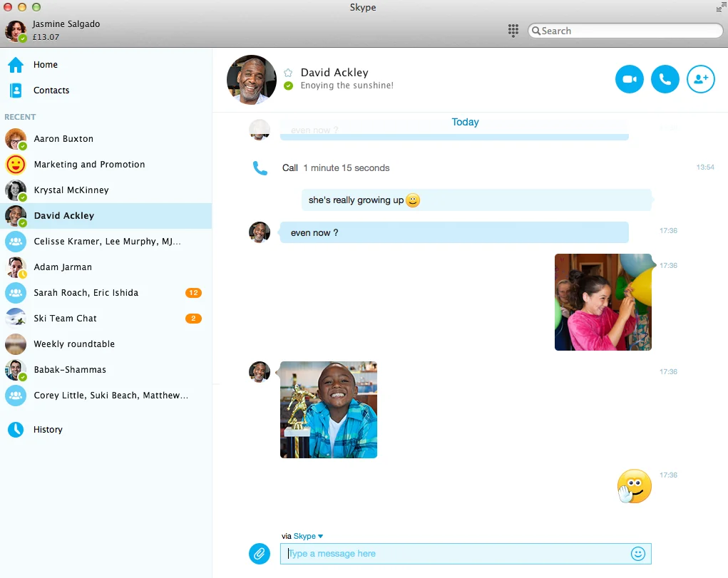Screen dimensions: 728x578
Task: Click the paperclip attach file icon
Action: point(260,554)
